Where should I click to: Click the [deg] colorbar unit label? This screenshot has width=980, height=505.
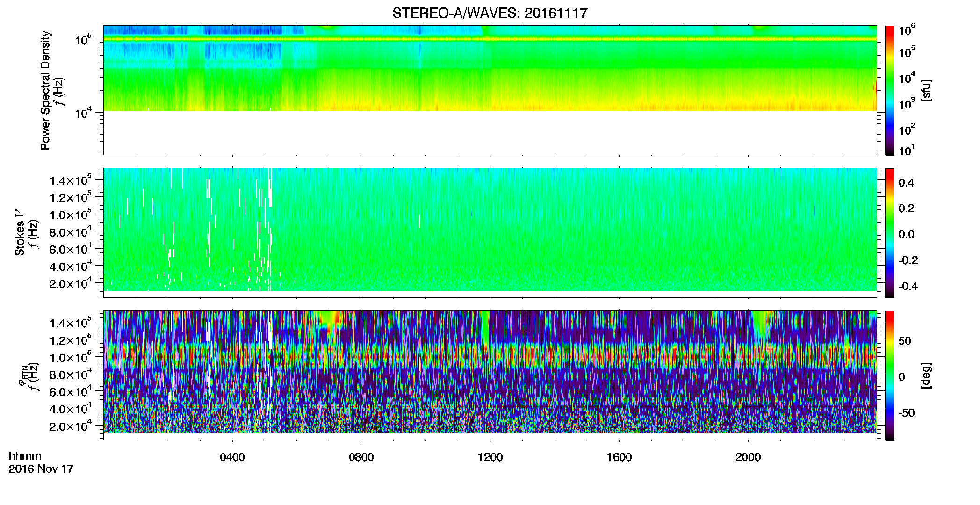pos(927,375)
